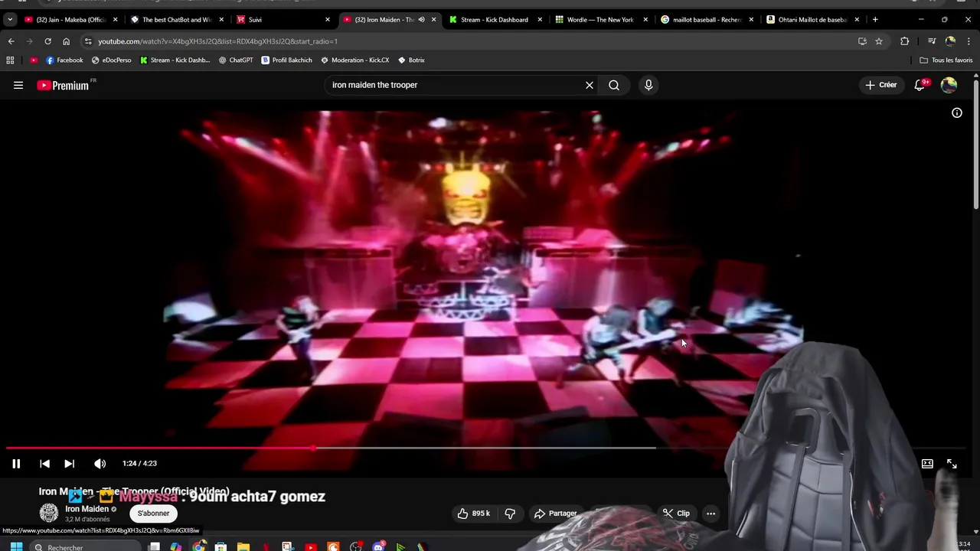980x551 pixels.
Task: Click the taskbar Rechercher search box
Action: [x=84, y=547]
